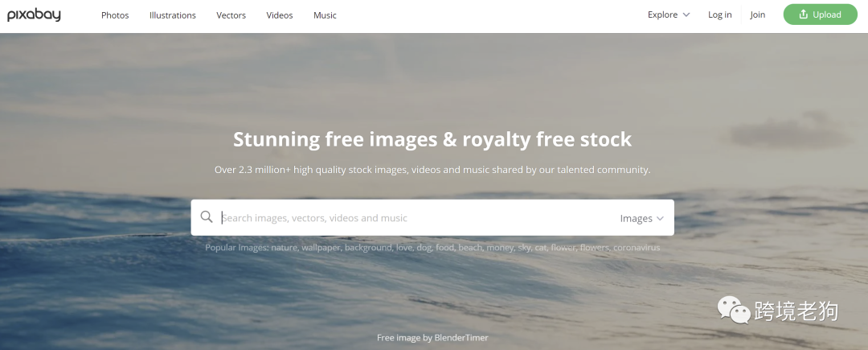Select popular search 'love'
The image size is (868, 350).
[404, 248]
